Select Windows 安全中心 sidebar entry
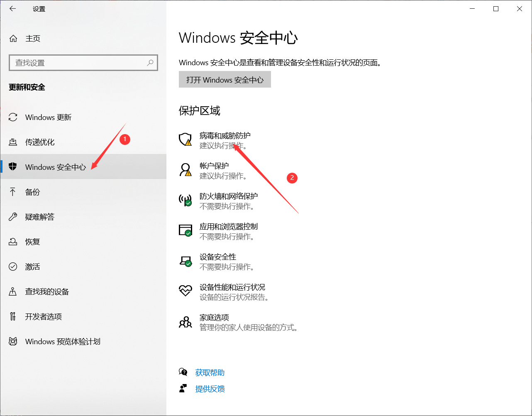The height and width of the screenshot is (416, 532). tap(83, 167)
